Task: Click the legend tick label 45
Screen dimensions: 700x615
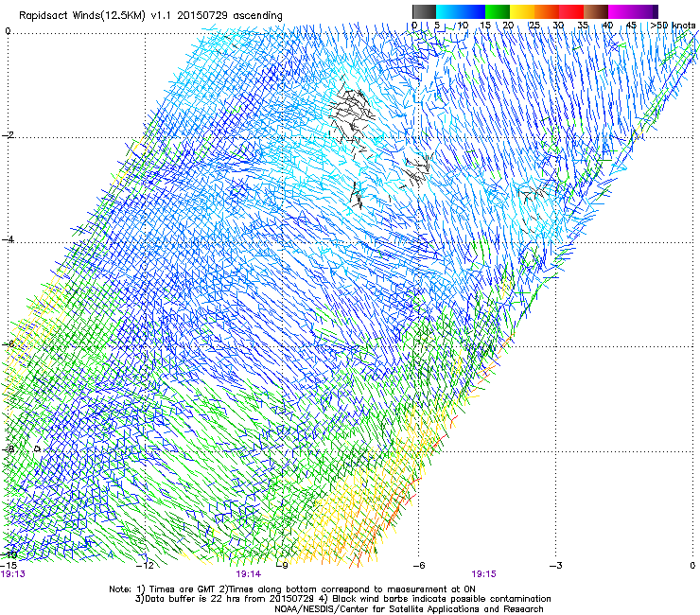Action: click(x=631, y=26)
